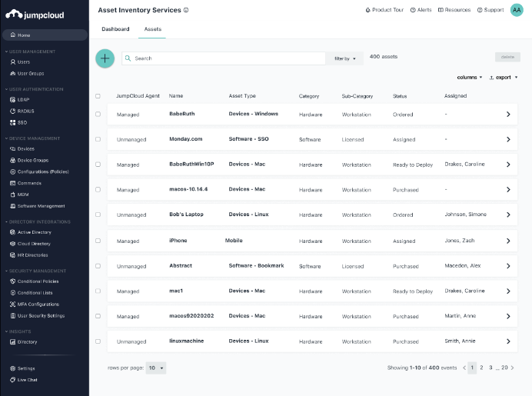The image size is (532, 396).
Task: Select the checkbox for Monday.com row
Action: click(x=98, y=139)
